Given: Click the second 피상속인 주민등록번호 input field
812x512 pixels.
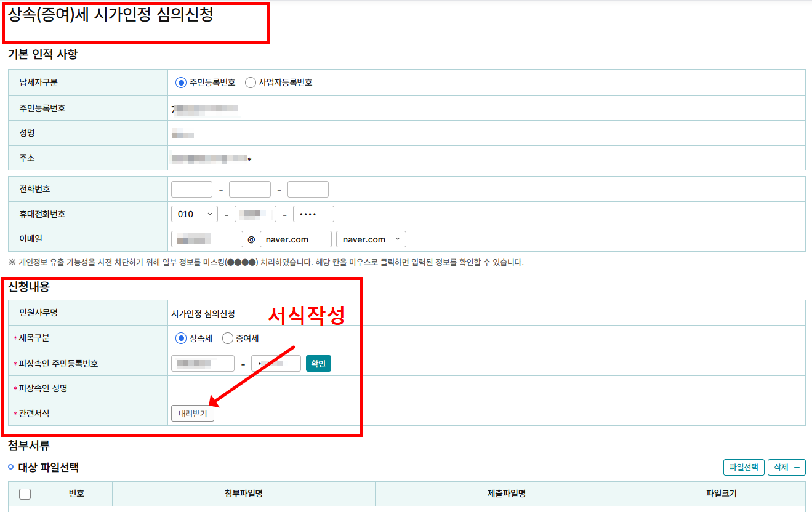Looking at the screenshot, I should (276, 364).
